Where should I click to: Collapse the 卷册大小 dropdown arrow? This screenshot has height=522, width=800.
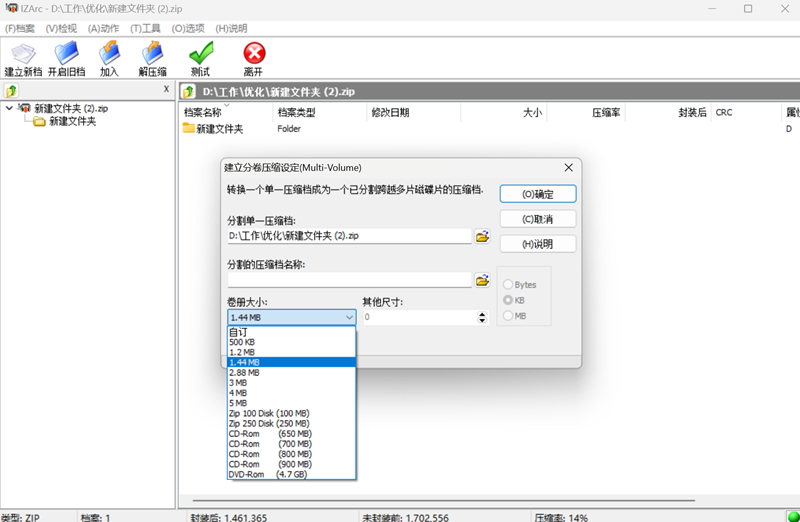[349, 317]
